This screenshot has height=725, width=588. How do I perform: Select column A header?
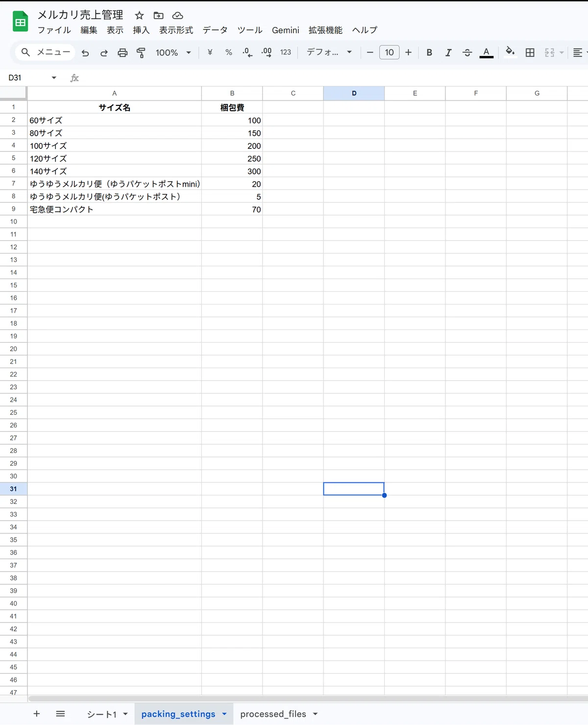pyautogui.click(x=114, y=93)
